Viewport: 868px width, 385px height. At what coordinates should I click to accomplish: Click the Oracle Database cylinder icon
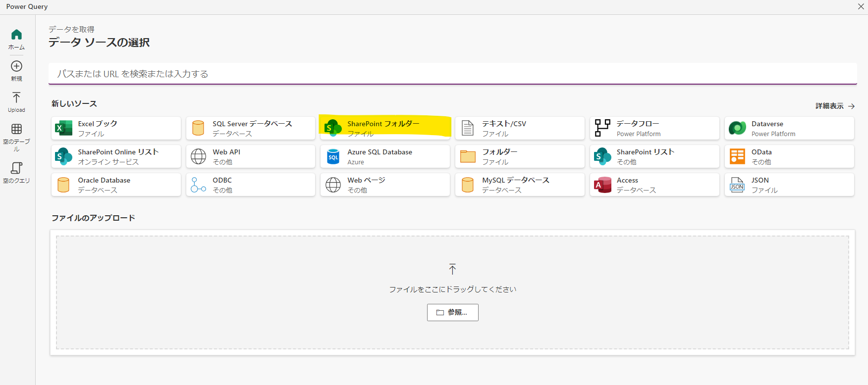coord(63,185)
